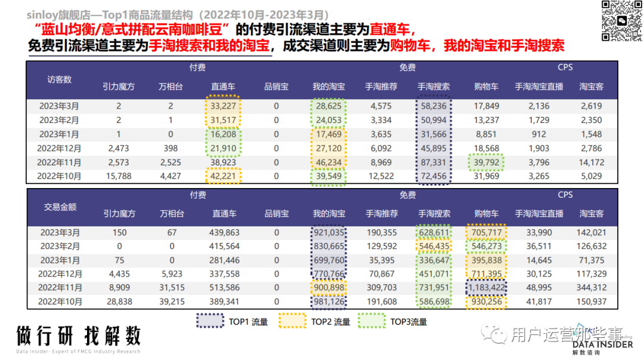The image size is (644, 363).
Task: Click 直通车 column header in 访客数 table
Action: coord(223,87)
